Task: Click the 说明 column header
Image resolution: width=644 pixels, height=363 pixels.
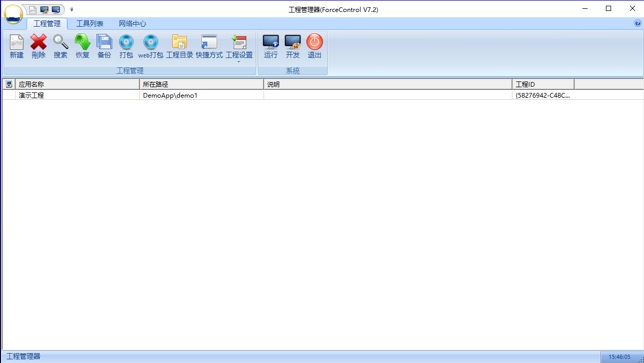Action: click(388, 84)
